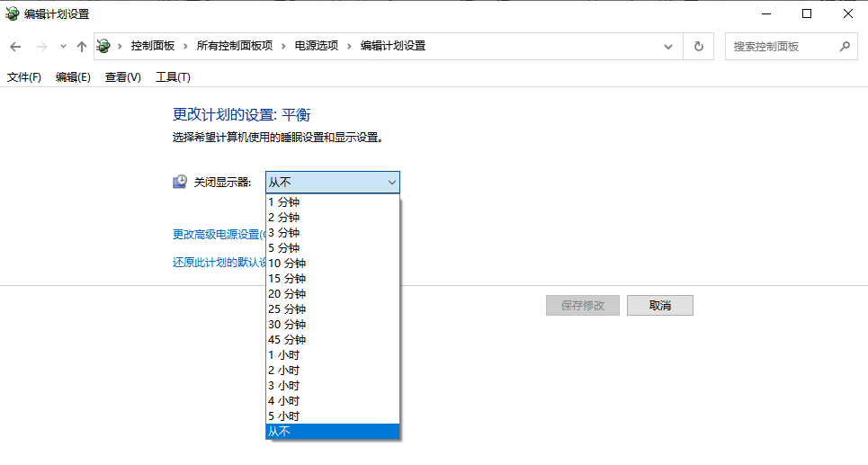Close the 编辑计划设置 window

coord(848,13)
